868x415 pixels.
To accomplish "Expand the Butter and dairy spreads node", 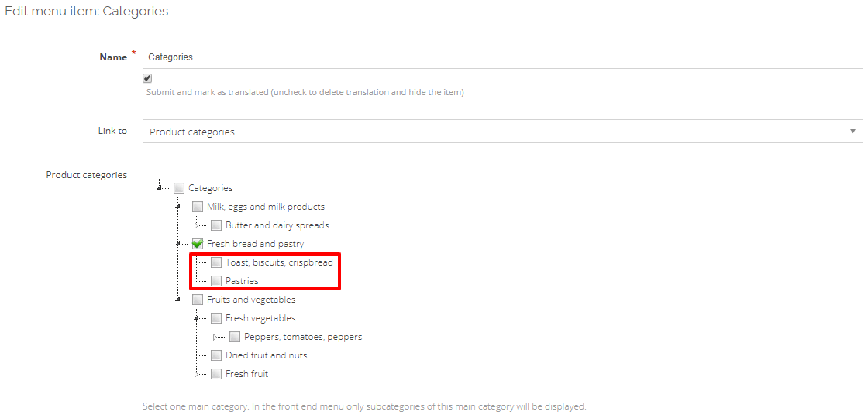I will (197, 225).
